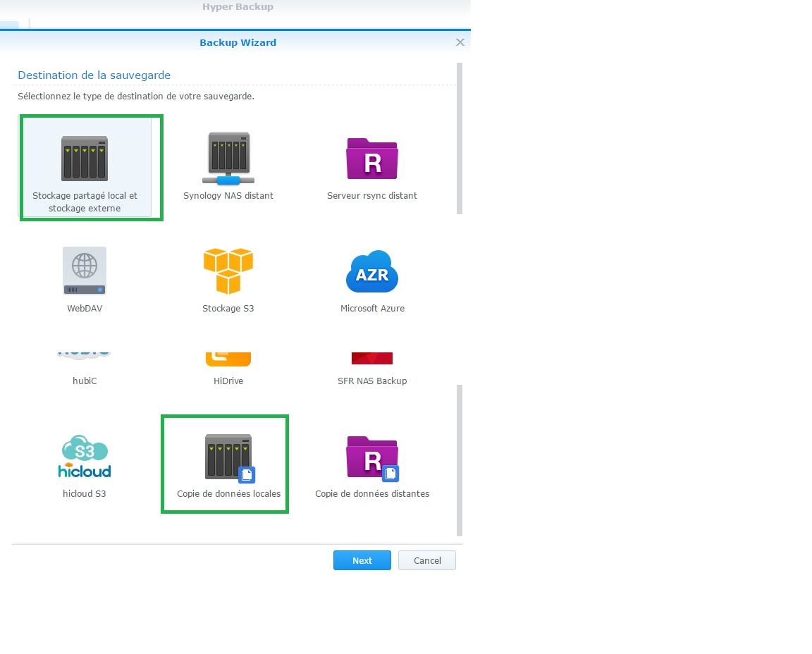Select the Copie de données locales icon
Viewport: 812px width, 654px height.
point(230,458)
